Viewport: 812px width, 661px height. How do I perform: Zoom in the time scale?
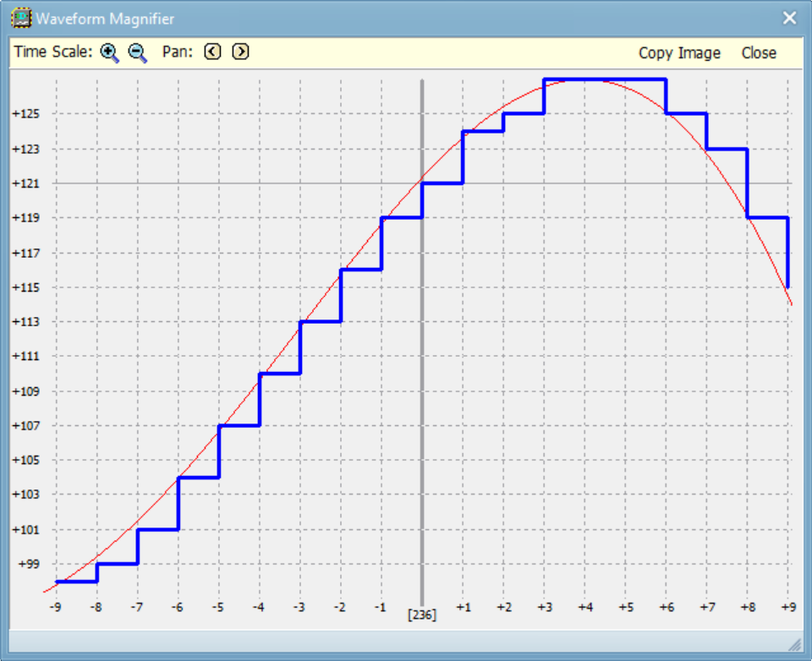[x=109, y=52]
